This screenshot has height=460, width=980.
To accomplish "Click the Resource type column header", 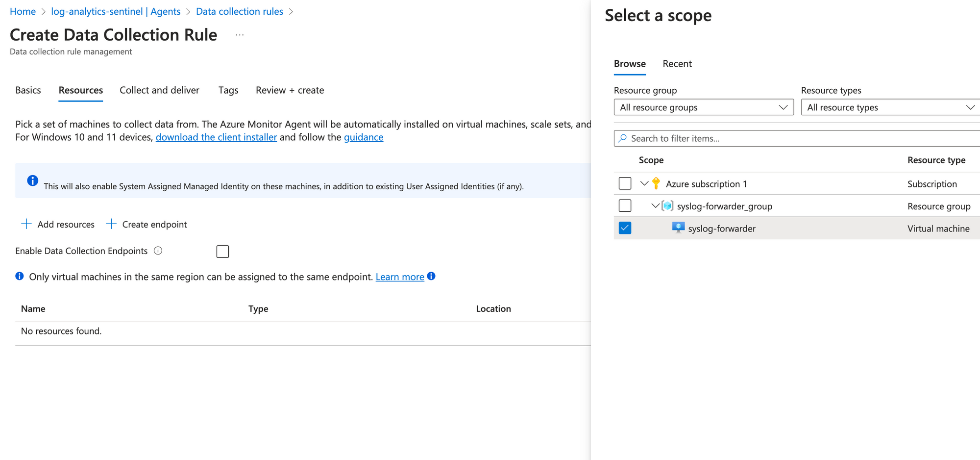I will coord(936,160).
